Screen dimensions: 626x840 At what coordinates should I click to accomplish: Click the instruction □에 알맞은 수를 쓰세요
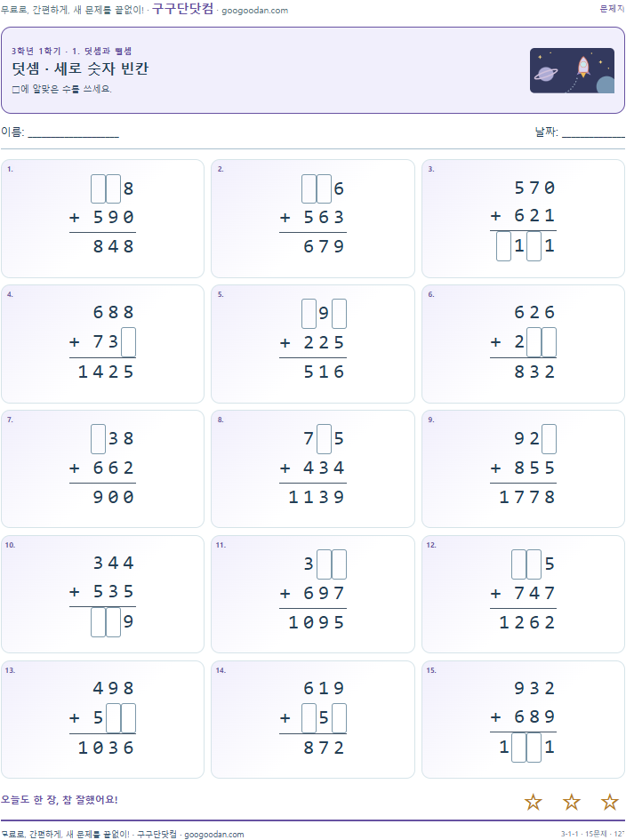pos(61,89)
